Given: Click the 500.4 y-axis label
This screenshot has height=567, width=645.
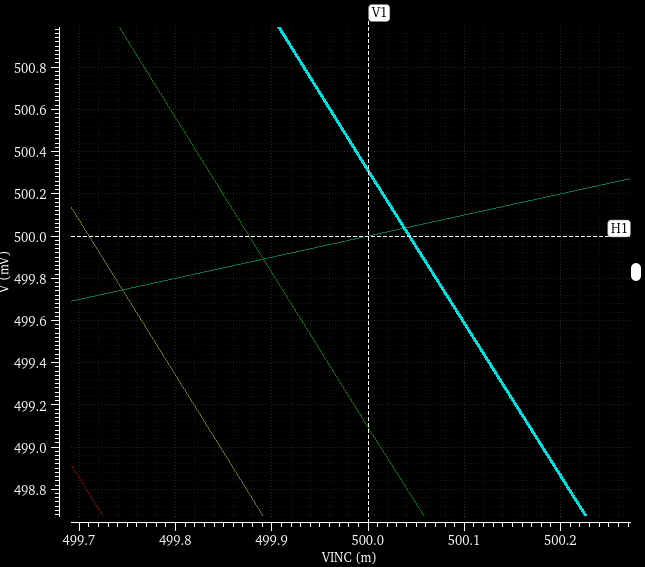Looking at the screenshot, I should pos(30,152).
